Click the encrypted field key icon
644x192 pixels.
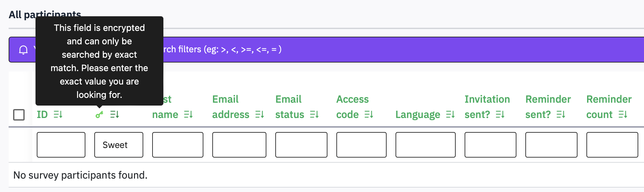[99, 114]
